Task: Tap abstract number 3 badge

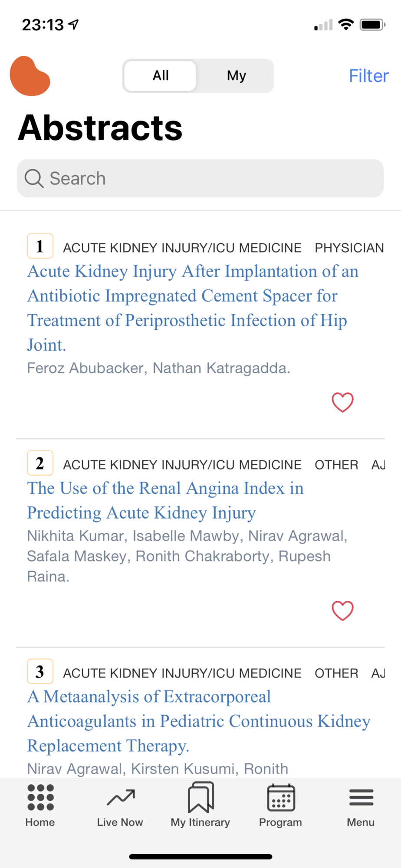Action: [40, 671]
